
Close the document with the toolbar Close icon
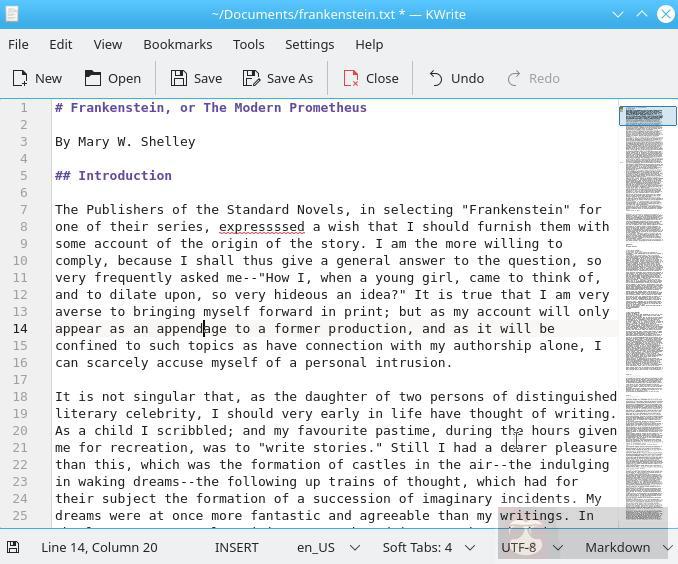(370, 78)
